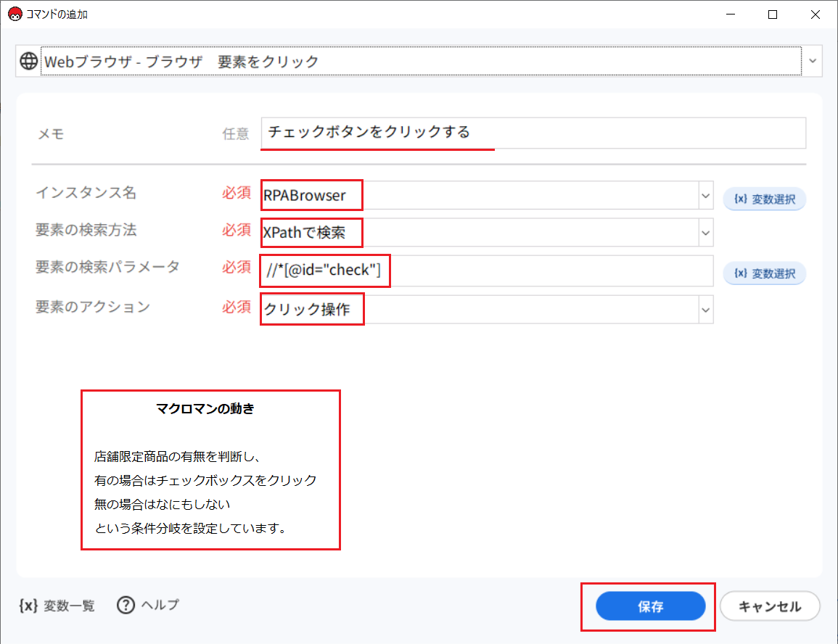Image resolution: width=838 pixels, height=644 pixels.
Task: Click the クリック操作 value in action field
Action: click(308, 310)
